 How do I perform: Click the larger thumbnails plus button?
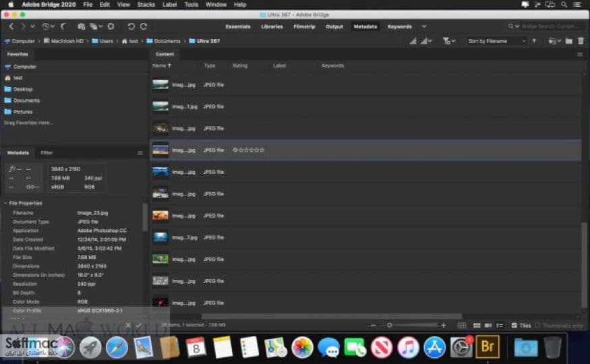click(444, 326)
